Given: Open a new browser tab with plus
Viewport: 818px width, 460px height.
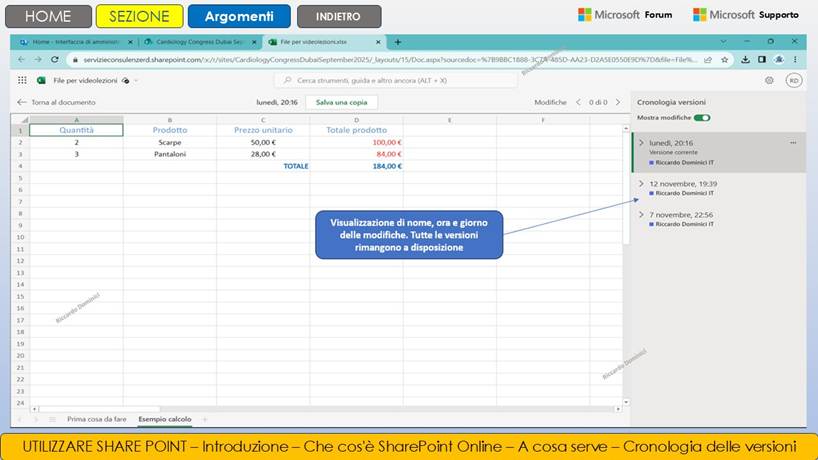Looking at the screenshot, I should [x=398, y=42].
